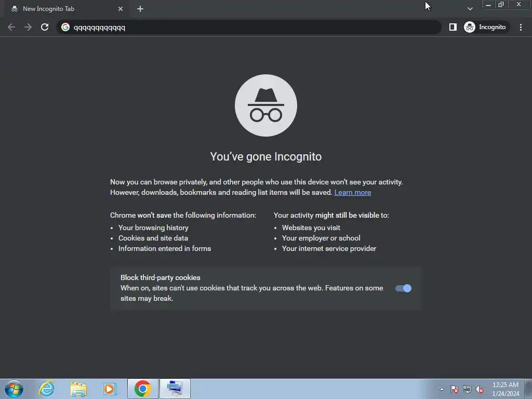Close the New Incognito Tab
532x399 pixels.
pos(121,9)
